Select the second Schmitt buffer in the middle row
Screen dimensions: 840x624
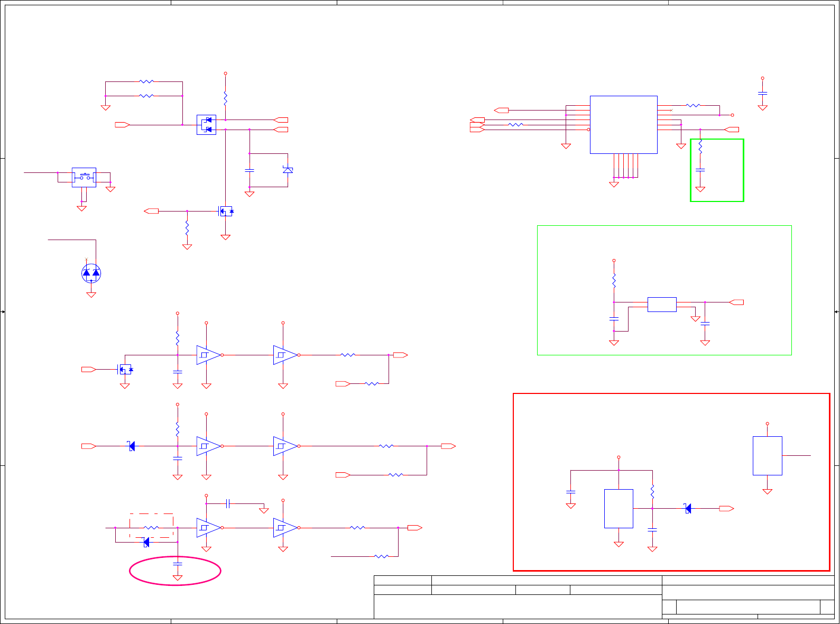pos(286,446)
